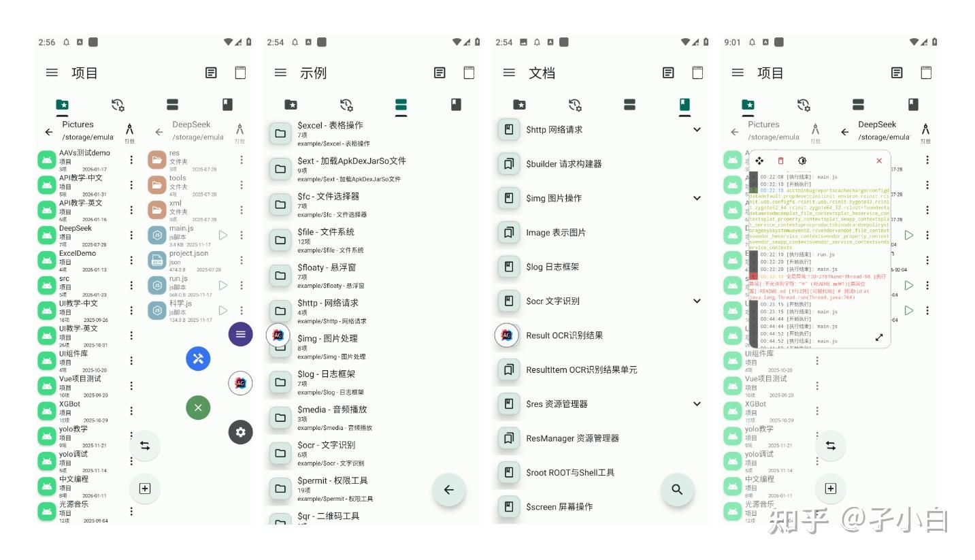This screenshot has height=560, width=975.
Task: Select the stacked-bars examples tab on 文档 screen
Action: (x=629, y=104)
